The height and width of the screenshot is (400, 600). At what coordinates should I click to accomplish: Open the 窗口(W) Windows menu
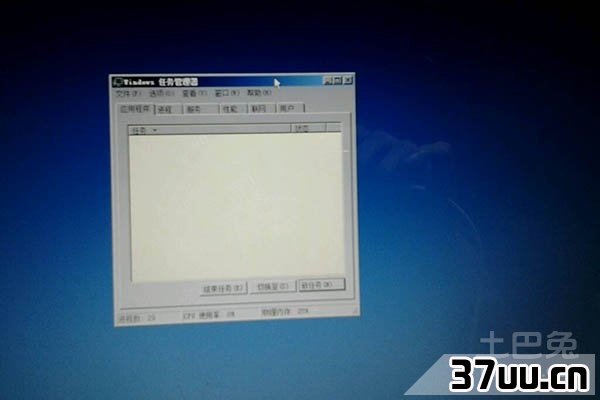227,93
